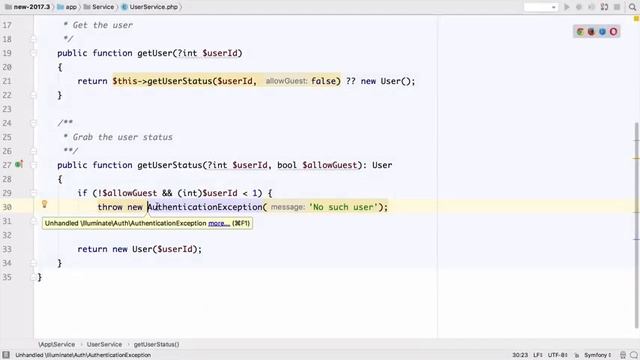Click the gutter method marker on line 27
The image size is (640, 360).
tap(19, 164)
